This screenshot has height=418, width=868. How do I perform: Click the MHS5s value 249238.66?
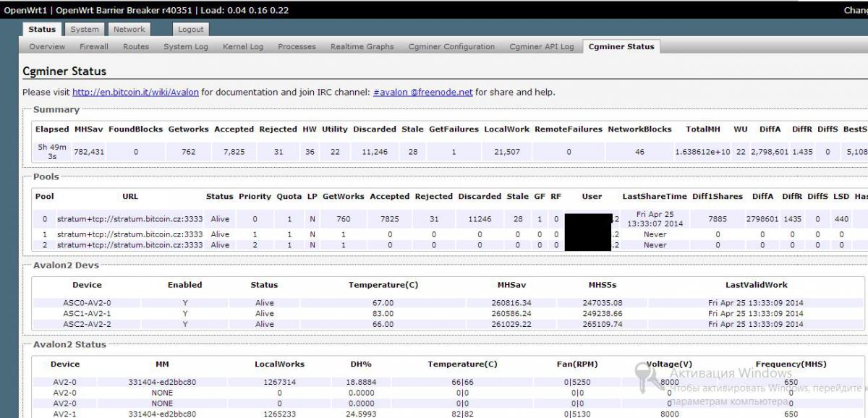pyautogui.click(x=601, y=314)
